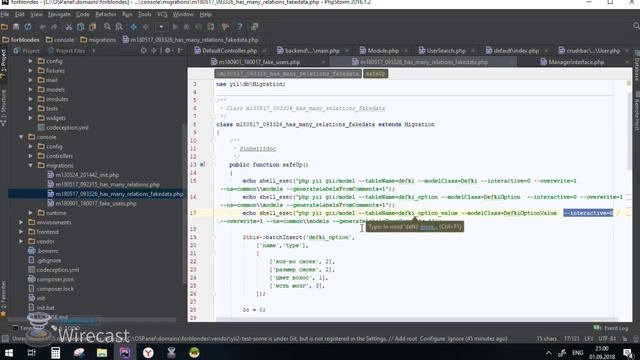640x360 pixels.
Task: Open the Structure tool window tab
Action: [3, 107]
